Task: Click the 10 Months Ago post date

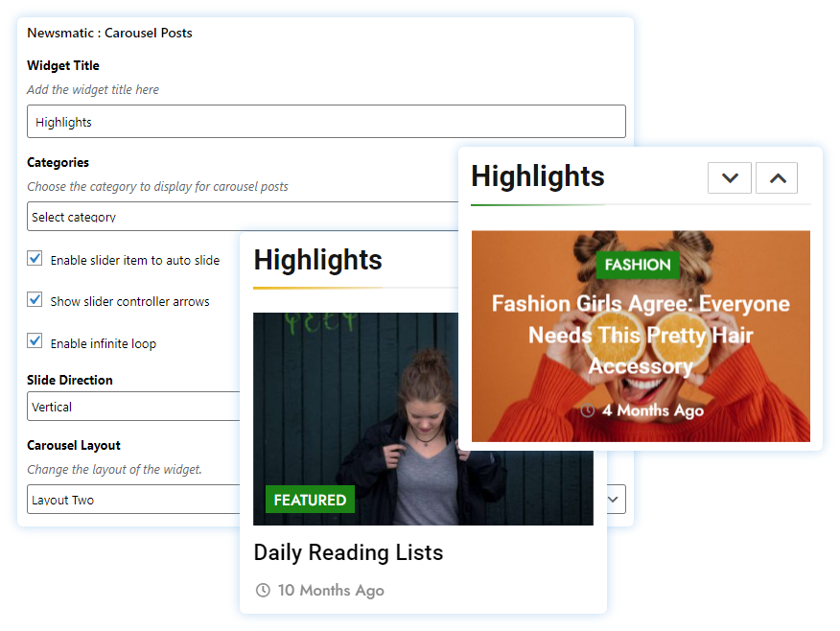Action: [x=331, y=590]
